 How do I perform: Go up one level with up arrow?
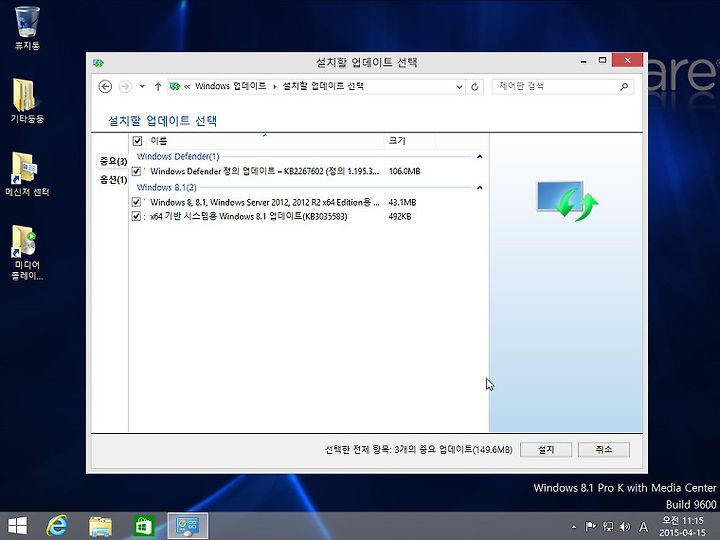[158, 86]
